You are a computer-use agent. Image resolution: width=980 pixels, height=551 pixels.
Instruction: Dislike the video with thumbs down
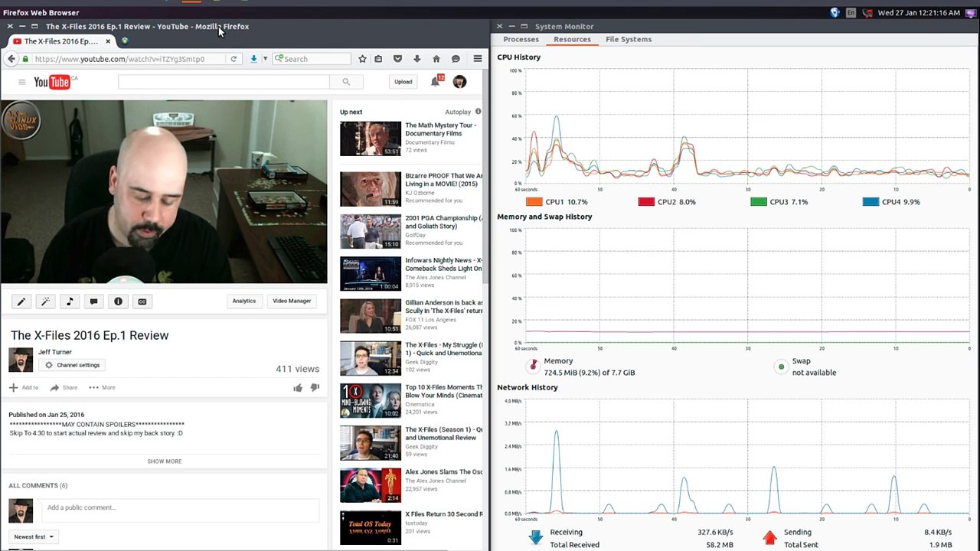[315, 387]
